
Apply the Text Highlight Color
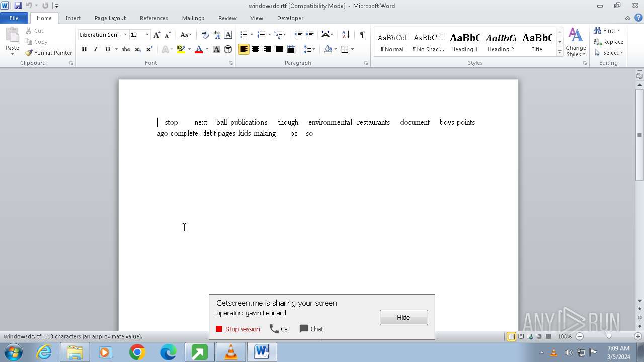coord(181,49)
